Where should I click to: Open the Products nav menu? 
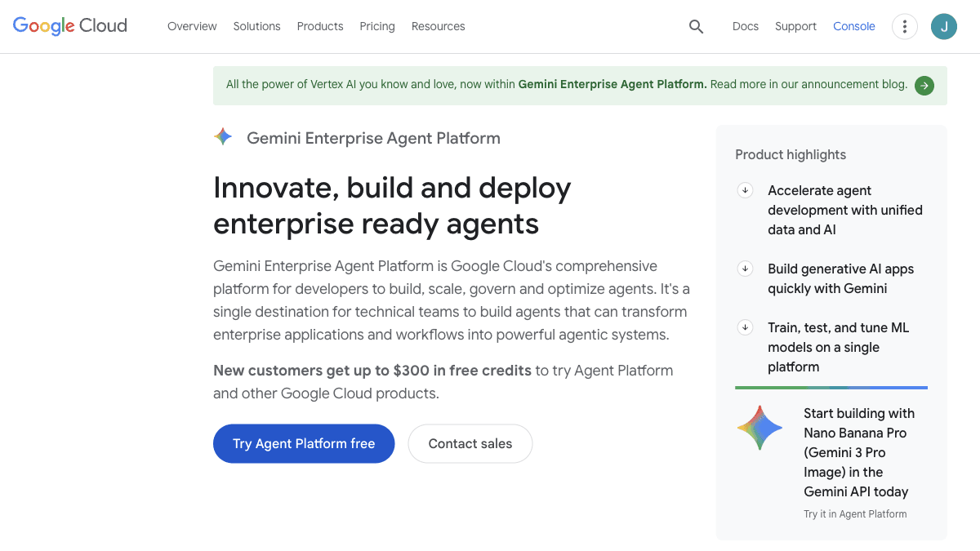click(x=320, y=26)
